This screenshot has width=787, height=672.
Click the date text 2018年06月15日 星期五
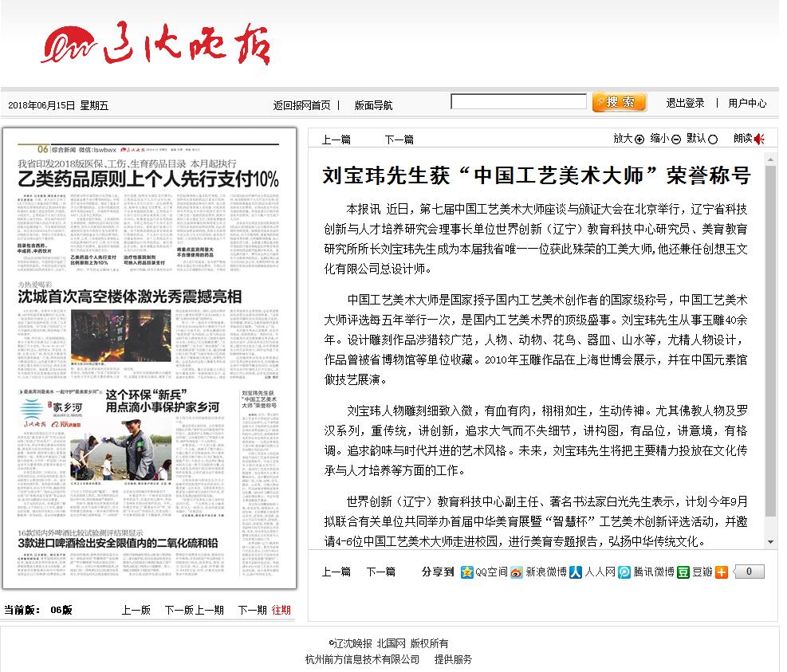pyautogui.click(x=58, y=105)
